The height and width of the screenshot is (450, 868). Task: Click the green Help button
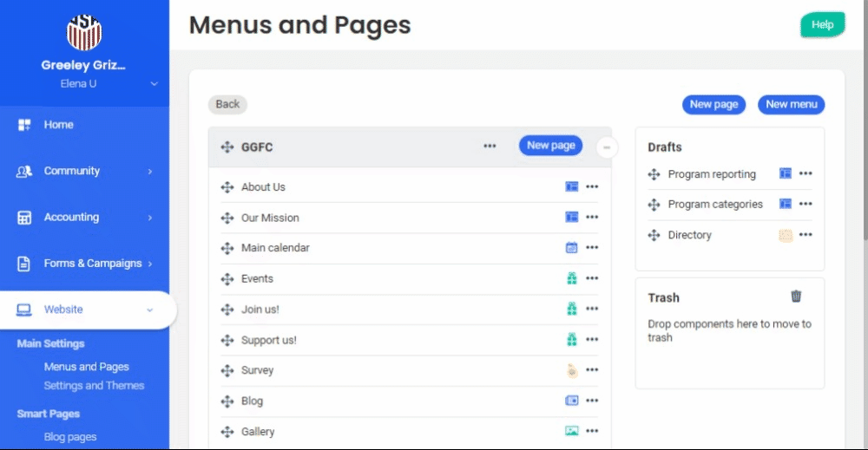(x=821, y=25)
